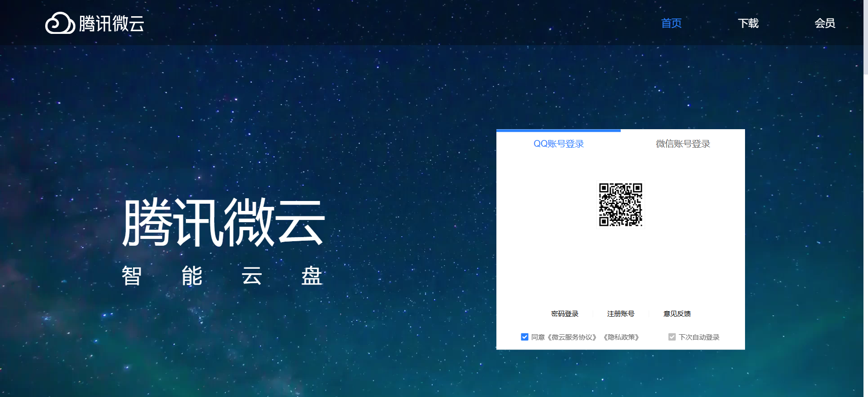
Task: Choose 密码登录 password login option
Action: pyautogui.click(x=565, y=314)
